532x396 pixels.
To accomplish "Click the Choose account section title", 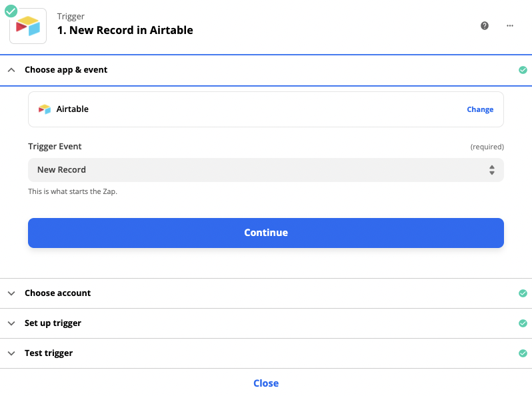I will point(58,293).
